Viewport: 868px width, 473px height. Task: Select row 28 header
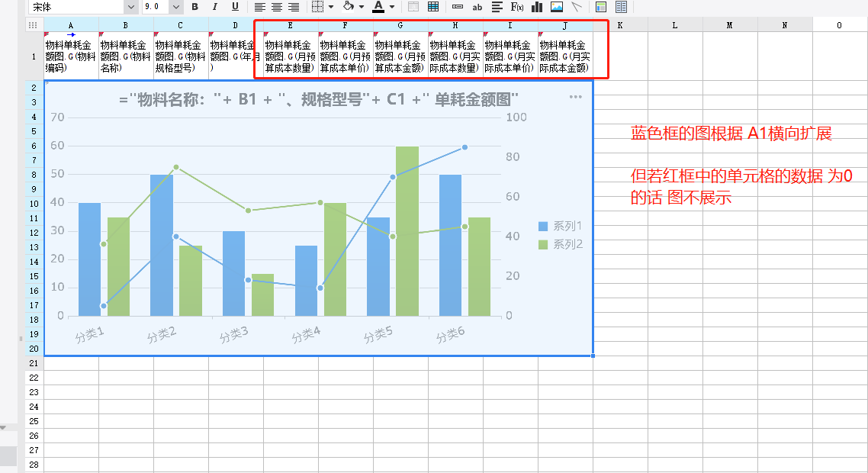tap(34, 465)
